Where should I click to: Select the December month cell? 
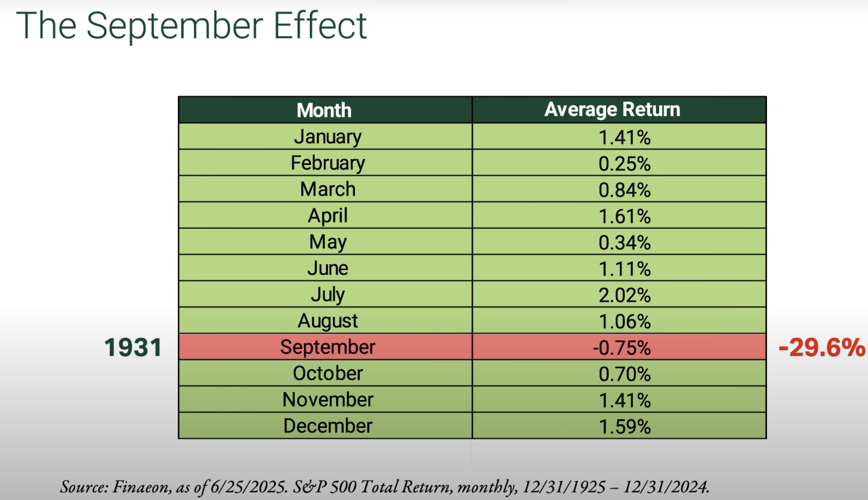coord(328,426)
